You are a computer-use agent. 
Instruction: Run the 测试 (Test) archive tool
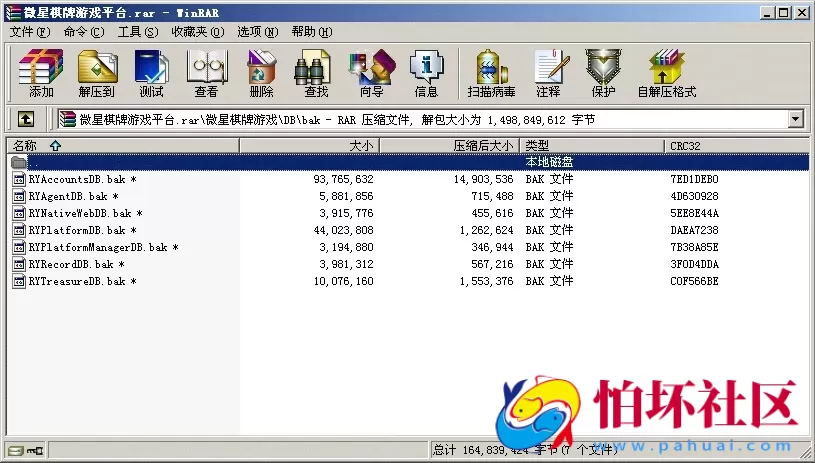coord(151,73)
